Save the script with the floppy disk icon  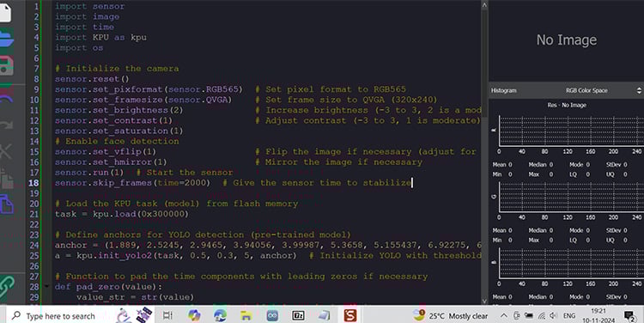point(6,66)
